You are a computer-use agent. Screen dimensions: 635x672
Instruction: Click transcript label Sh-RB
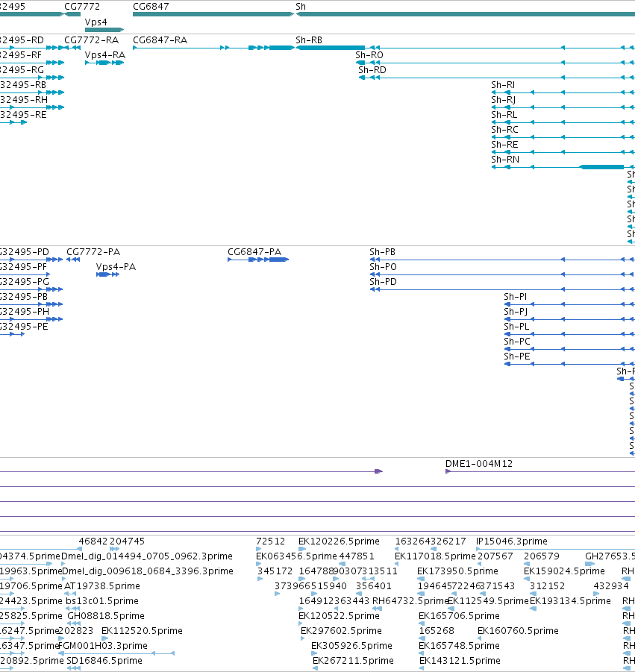(x=309, y=40)
